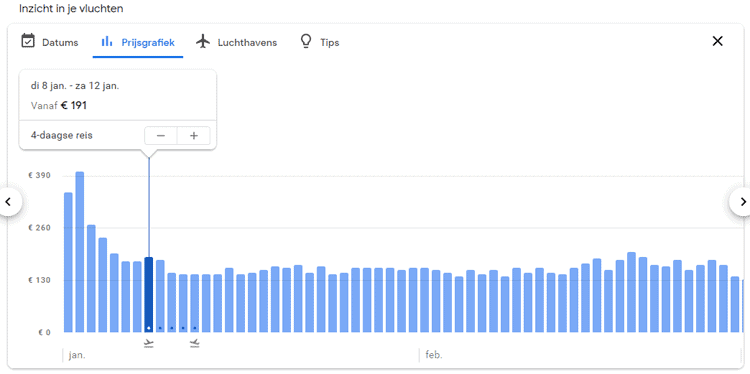Click the 'Inzicht in je vluchten' heading
The height and width of the screenshot is (374, 750).
pos(71,9)
